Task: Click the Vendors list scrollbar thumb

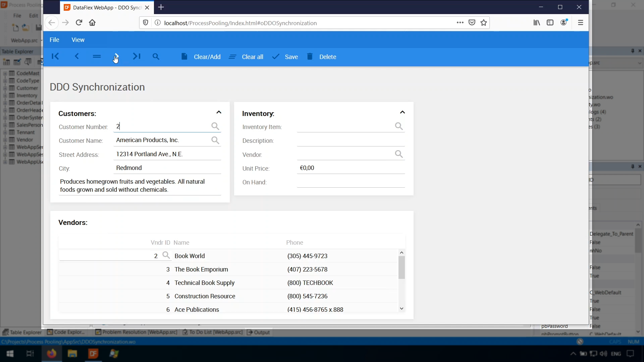Action: [401, 267]
